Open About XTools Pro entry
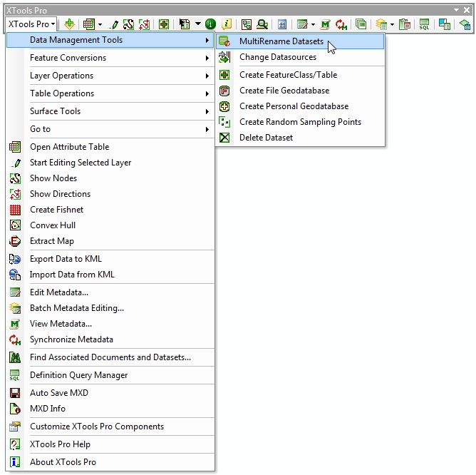The image size is (476, 475). [110, 462]
